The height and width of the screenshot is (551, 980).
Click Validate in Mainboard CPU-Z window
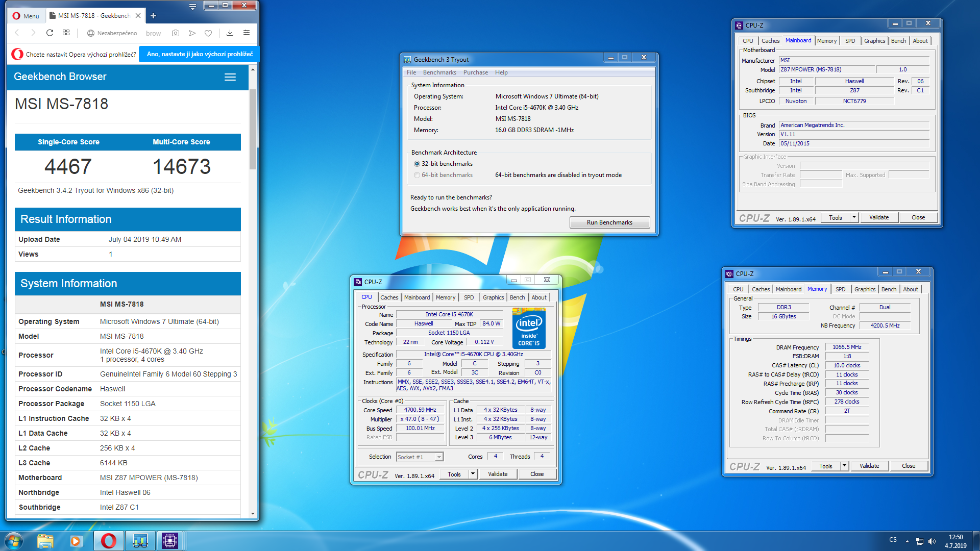(879, 218)
